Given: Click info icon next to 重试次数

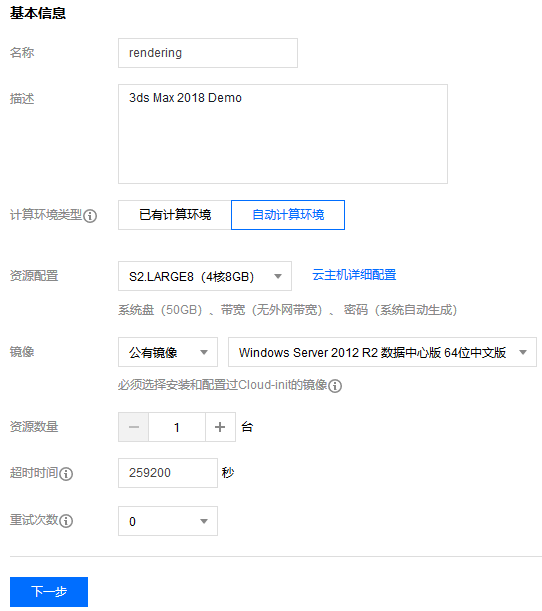Looking at the screenshot, I should pos(66,521).
